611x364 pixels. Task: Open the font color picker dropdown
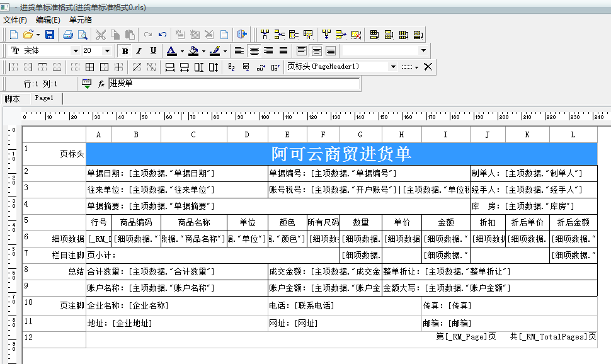point(182,51)
